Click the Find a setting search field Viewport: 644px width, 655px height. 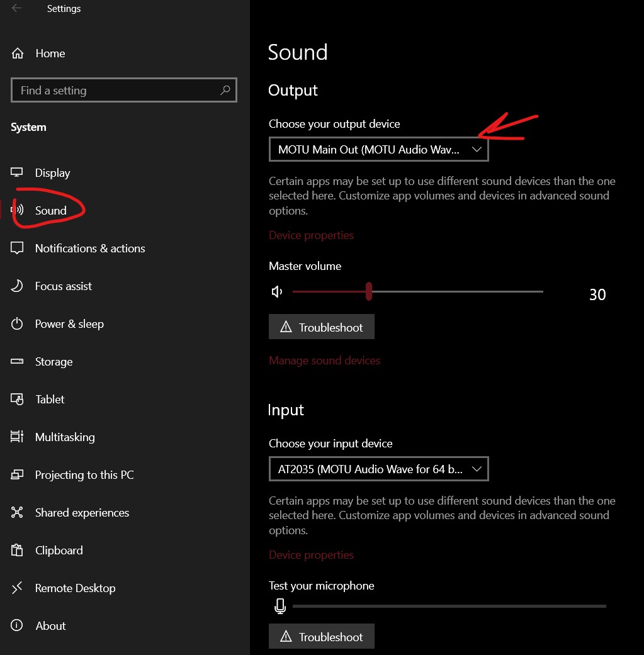(x=124, y=90)
